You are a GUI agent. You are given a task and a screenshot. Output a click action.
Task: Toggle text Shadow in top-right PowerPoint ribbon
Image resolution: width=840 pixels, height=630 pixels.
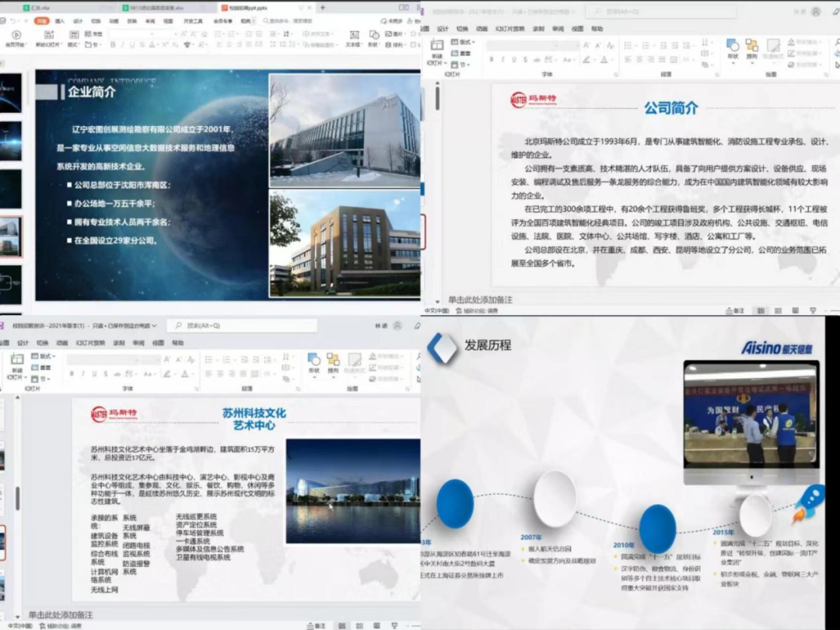[x=525, y=59]
